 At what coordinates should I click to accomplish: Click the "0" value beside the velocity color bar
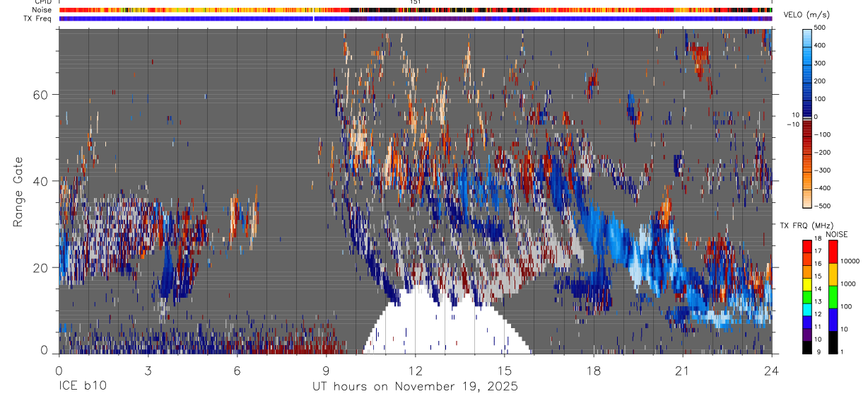click(816, 117)
